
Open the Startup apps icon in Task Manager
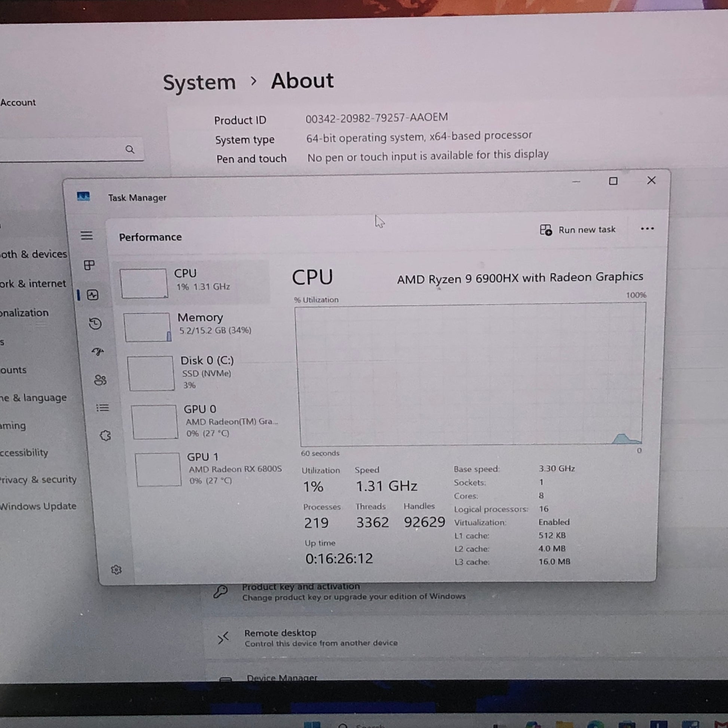click(x=98, y=352)
